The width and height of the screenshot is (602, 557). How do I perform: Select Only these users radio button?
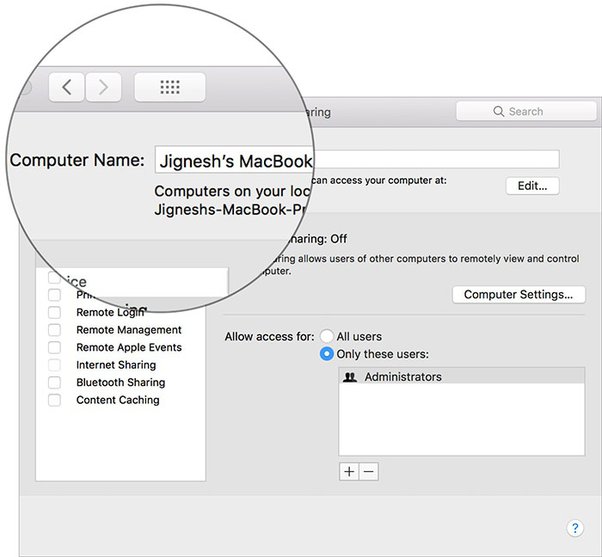tap(326, 354)
